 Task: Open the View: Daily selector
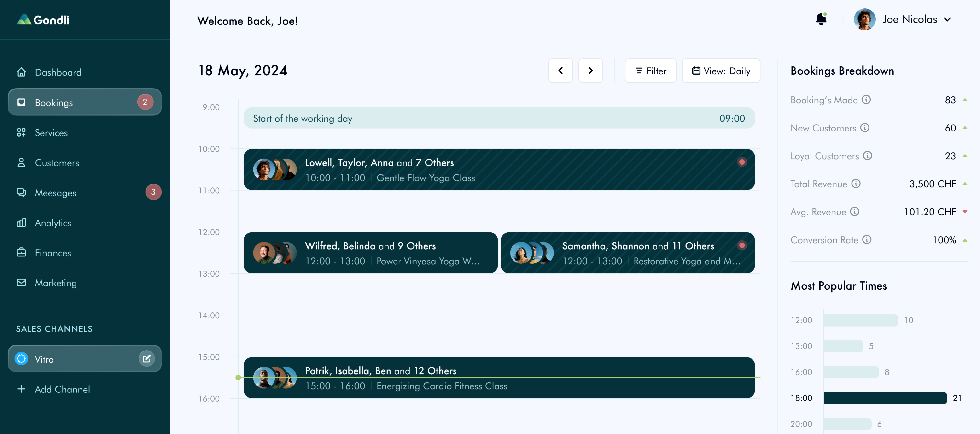721,71
